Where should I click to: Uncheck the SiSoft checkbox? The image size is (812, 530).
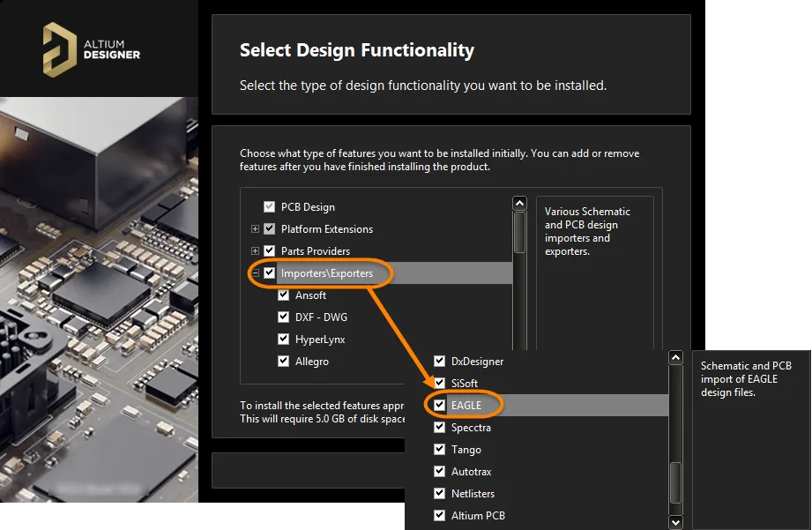(x=440, y=383)
